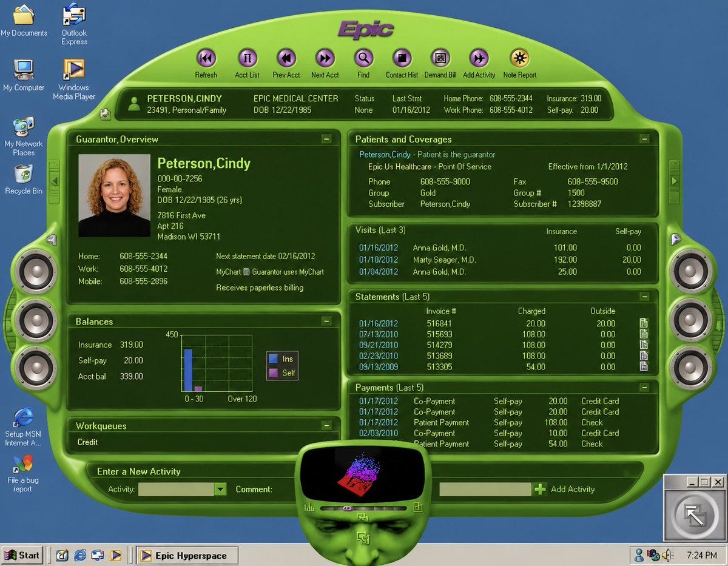Open the Find magnifier tool
This screenshot has height=566, width=728.
[x=364, y=58]
